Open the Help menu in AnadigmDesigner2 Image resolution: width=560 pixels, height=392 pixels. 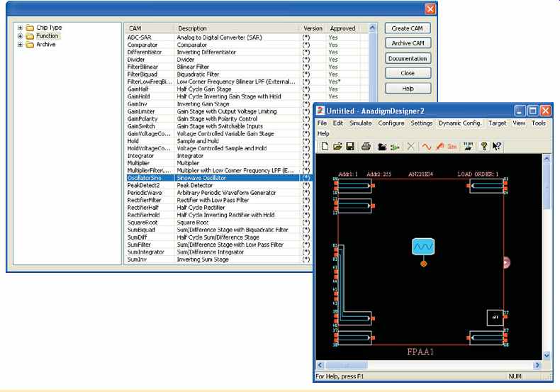click(323, 133)
